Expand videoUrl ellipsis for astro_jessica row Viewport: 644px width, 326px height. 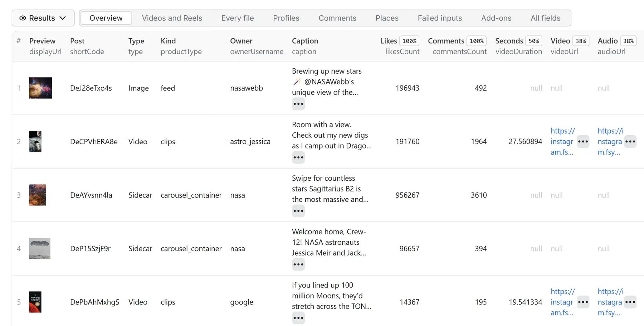[583, 141]
